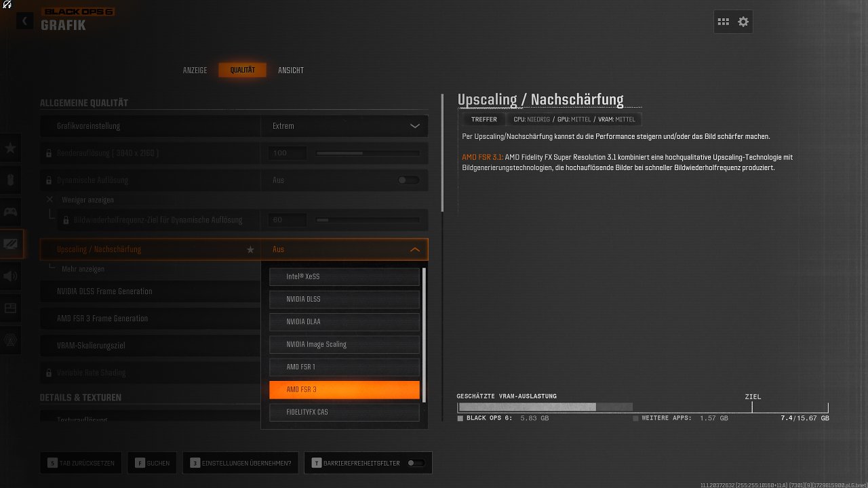The height and width of the screenshot is (488, 868).
Task: Open the grid menu icon at top
Action: click(724, 22)
